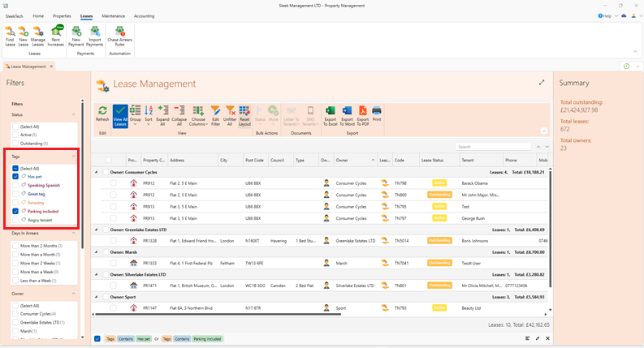Screen dimensions: 644x348
Task: Select the Lease Management document tab
Action: 28,66
